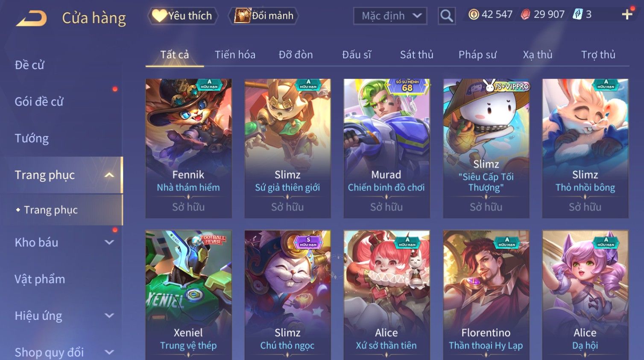
Task: Open Đổi mảnh fragment exchange chest
Action: pyautogui.click(x=263, y=16)
